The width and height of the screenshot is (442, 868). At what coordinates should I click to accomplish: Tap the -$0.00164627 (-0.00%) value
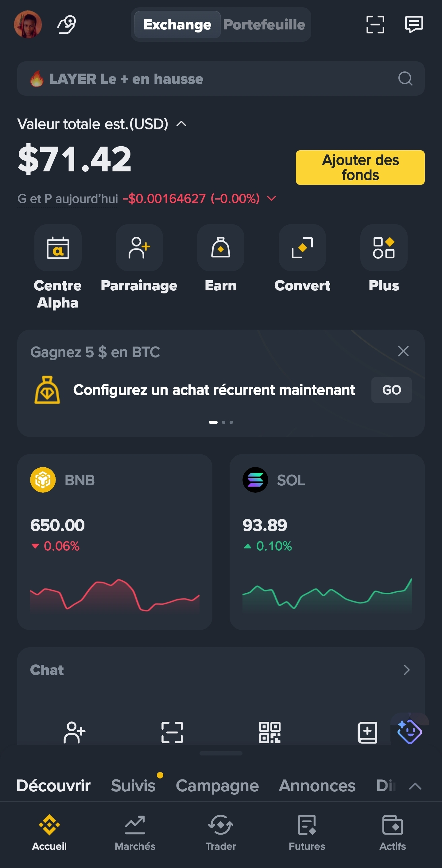click(191, 198)
